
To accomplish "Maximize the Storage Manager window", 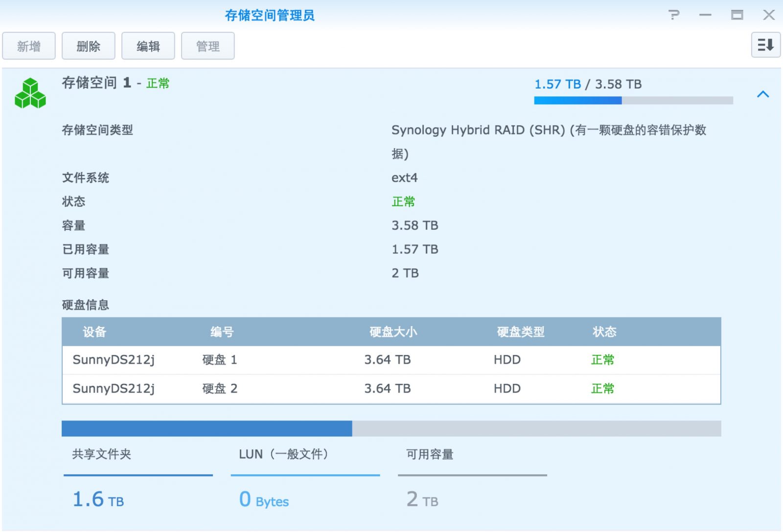I will (737, 15).
